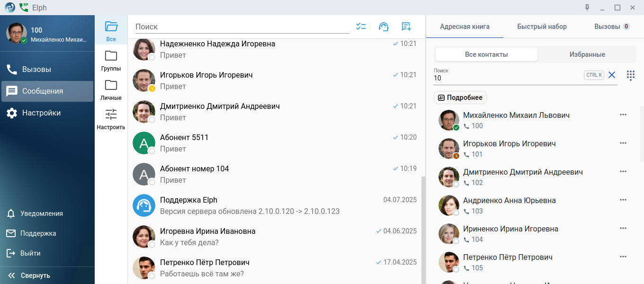Open more options for Игорьков Игорь Игоревич contact
644x284 pixels.
(623, 143)
